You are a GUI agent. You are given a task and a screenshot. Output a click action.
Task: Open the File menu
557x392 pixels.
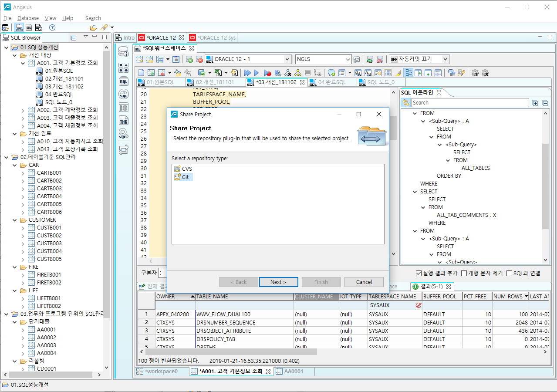(x=7, y=18)
